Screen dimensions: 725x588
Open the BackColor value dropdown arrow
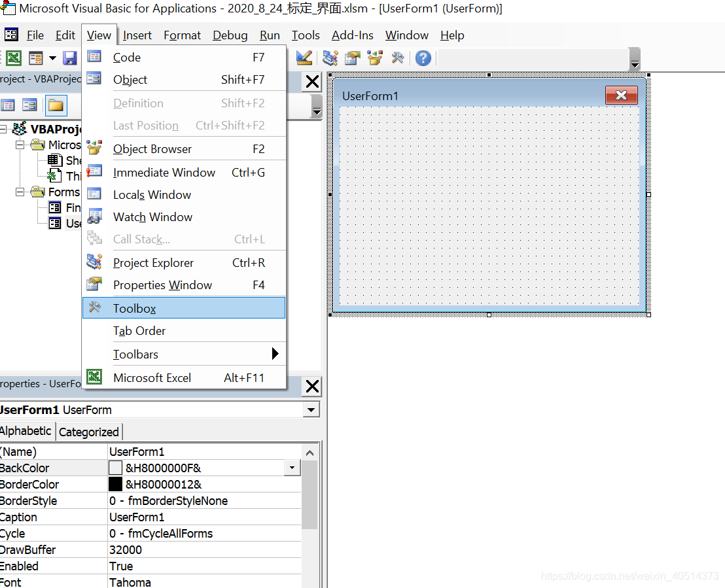tap(292, 468)
